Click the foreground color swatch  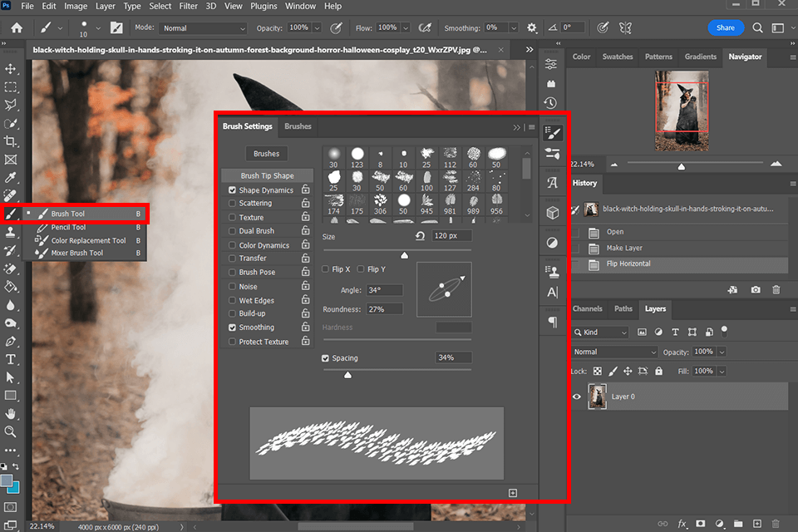[7, 481]
